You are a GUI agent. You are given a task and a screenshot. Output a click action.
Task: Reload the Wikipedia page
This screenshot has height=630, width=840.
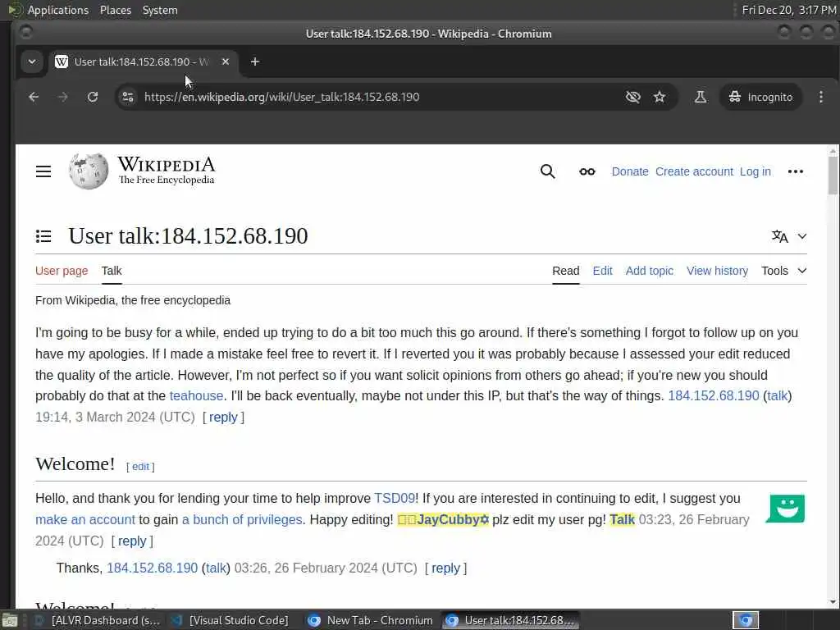(93, 97)
